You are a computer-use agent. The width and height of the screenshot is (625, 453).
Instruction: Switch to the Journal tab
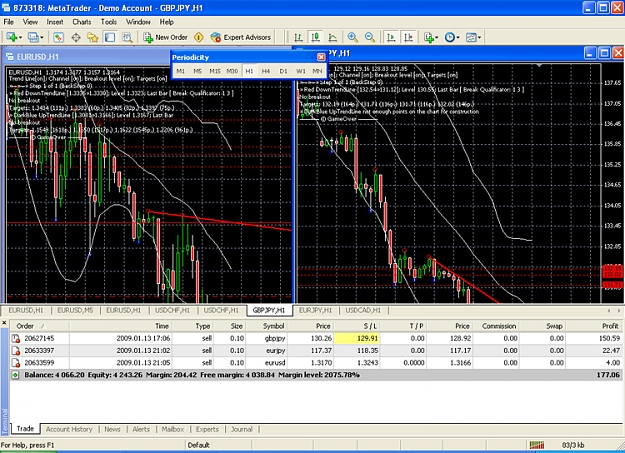(x=242, y=429)
